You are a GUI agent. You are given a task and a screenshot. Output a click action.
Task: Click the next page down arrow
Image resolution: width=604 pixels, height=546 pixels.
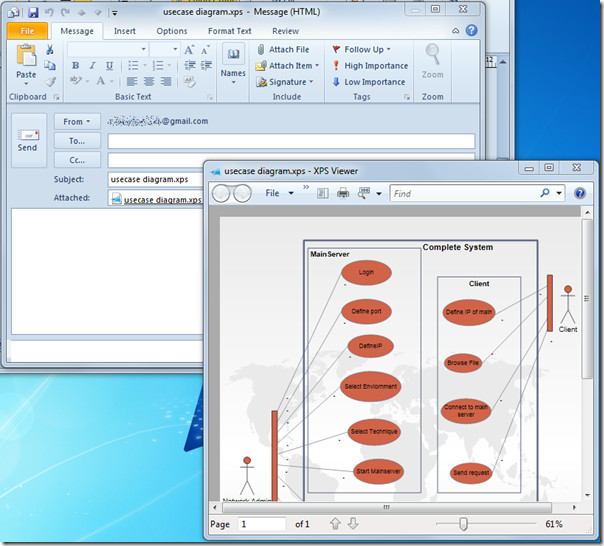pos(353,524)
